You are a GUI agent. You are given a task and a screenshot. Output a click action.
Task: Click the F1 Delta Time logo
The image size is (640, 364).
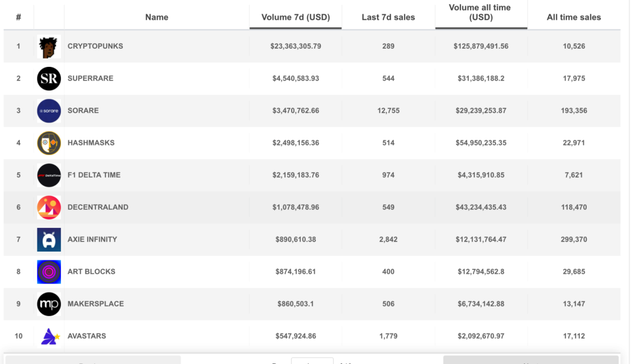coord(49,175)
